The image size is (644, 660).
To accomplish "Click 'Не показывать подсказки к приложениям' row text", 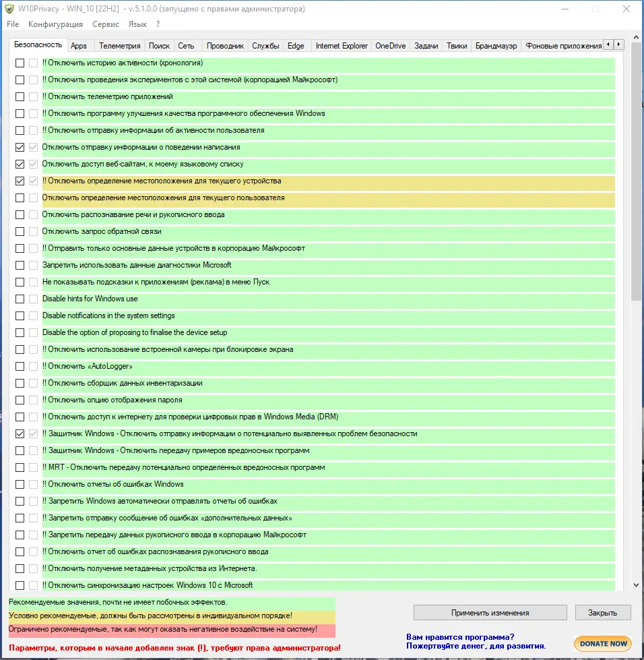I will click(x=156, y=282).
